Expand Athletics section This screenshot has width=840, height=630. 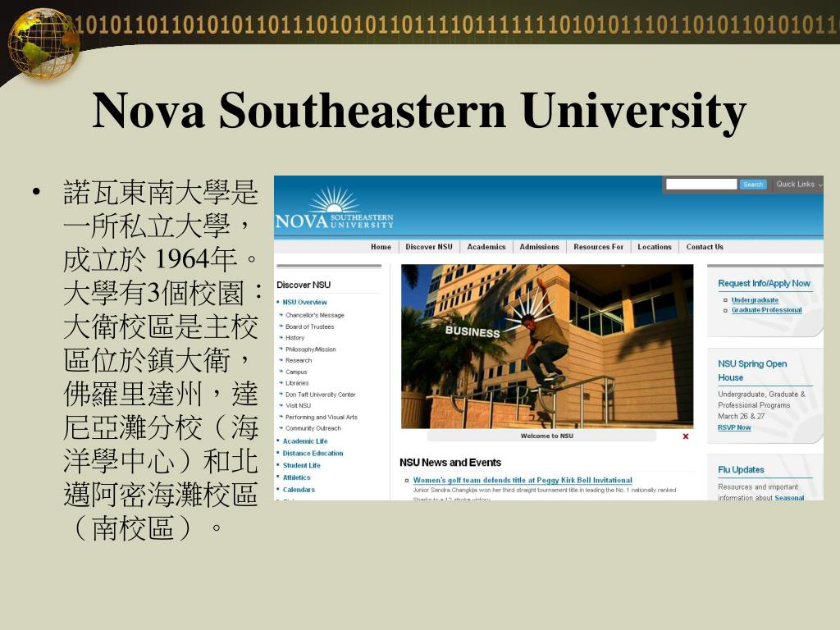coord(296,478)
